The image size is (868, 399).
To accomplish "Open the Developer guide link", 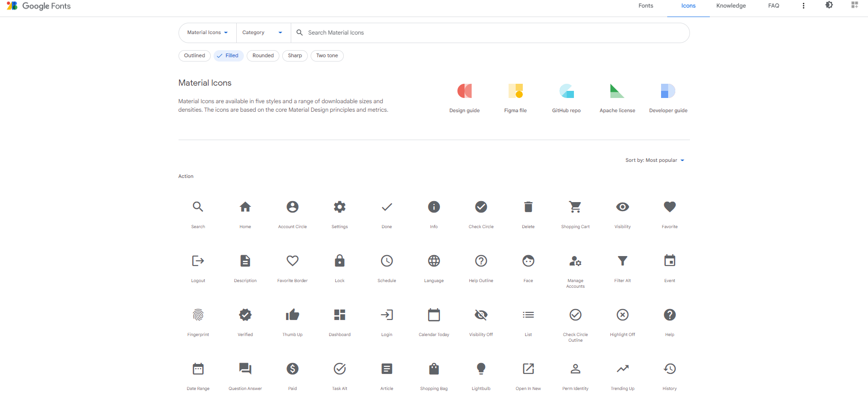I will [x=668, y=98].
